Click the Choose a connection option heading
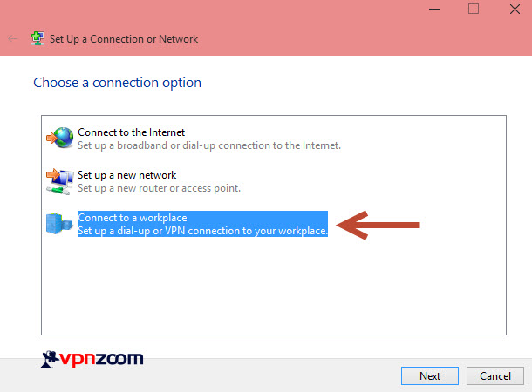This screenshot has width=532, height=392. (x=118, y=83)
